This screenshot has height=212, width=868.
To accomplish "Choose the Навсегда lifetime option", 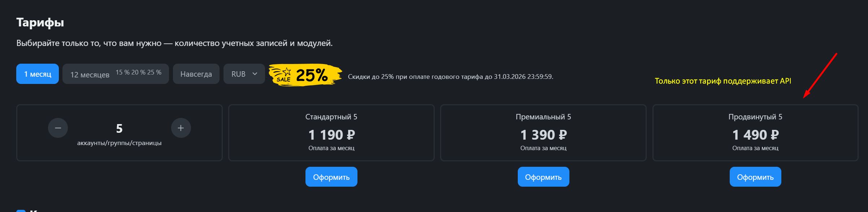I will pyautogui.click(x=196, y=74).
